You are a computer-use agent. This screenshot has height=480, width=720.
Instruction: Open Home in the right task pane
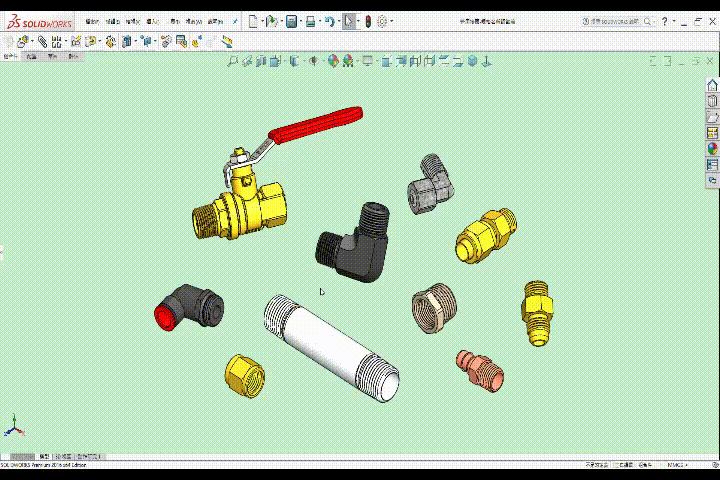(712, 85)
